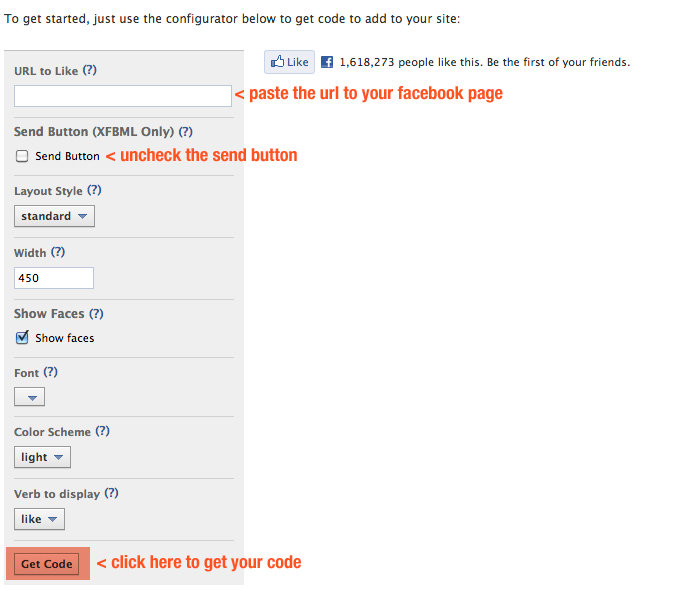Open the Layout Style standard dropdown
Screen dimensions: 678x597
click(x=55, y=216)
